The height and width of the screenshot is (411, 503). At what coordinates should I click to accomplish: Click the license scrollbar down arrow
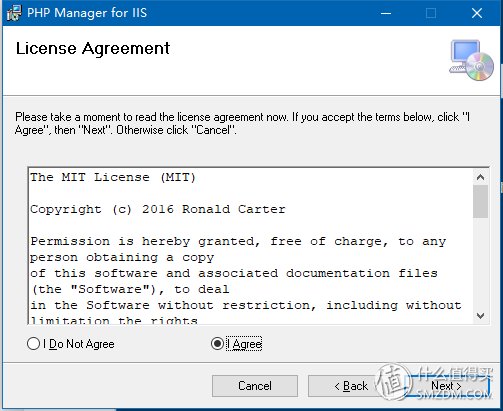click(x=480, y=315)
